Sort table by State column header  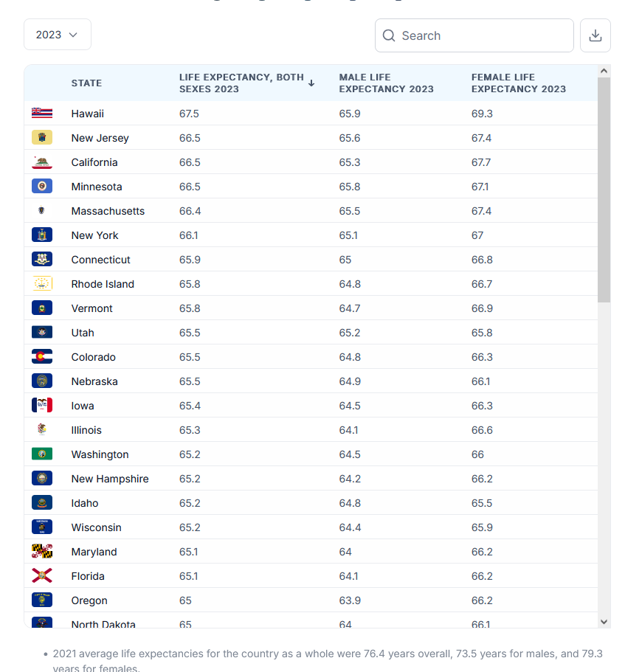point(86,83)
